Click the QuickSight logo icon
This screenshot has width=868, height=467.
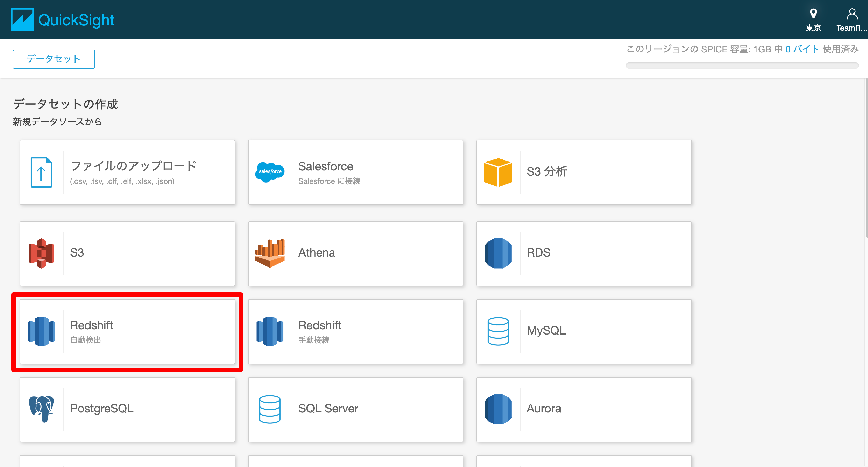pos(22,19)
